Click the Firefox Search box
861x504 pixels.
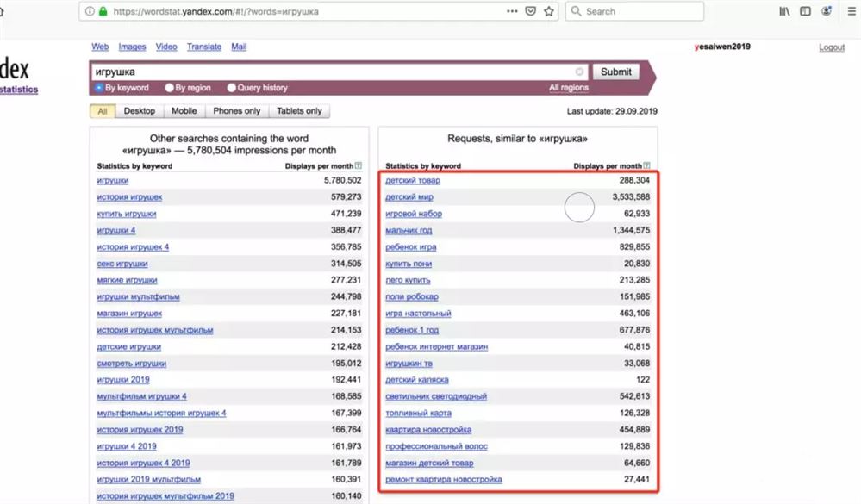[635, 11]
